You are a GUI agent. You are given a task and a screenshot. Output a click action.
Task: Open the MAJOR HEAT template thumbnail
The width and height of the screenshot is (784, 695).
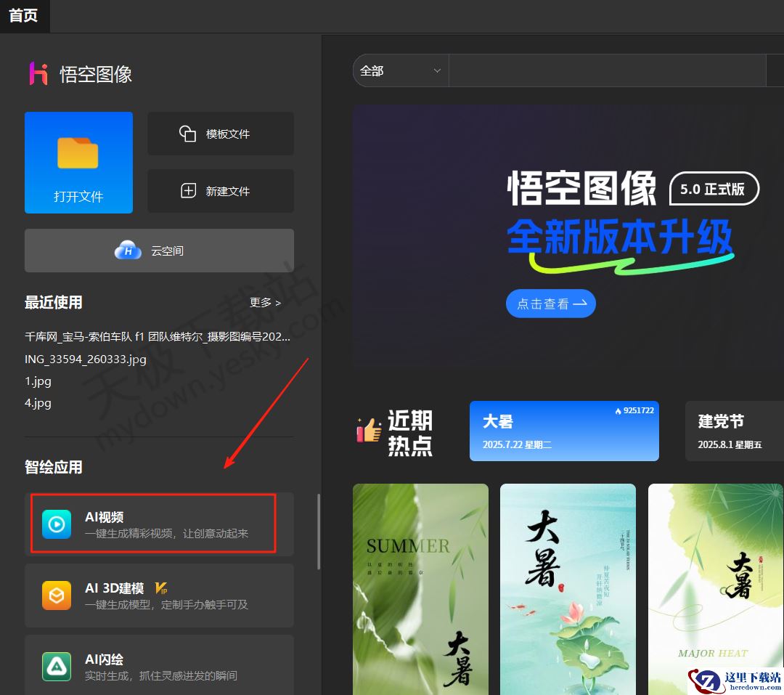[x=716, y=589]
